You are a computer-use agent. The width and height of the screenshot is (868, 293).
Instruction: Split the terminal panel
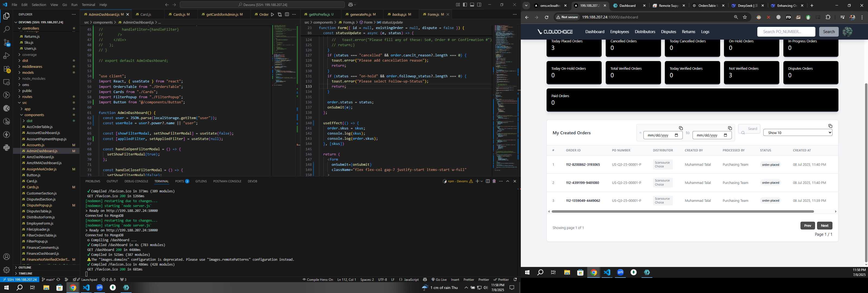tap(488, 181)
